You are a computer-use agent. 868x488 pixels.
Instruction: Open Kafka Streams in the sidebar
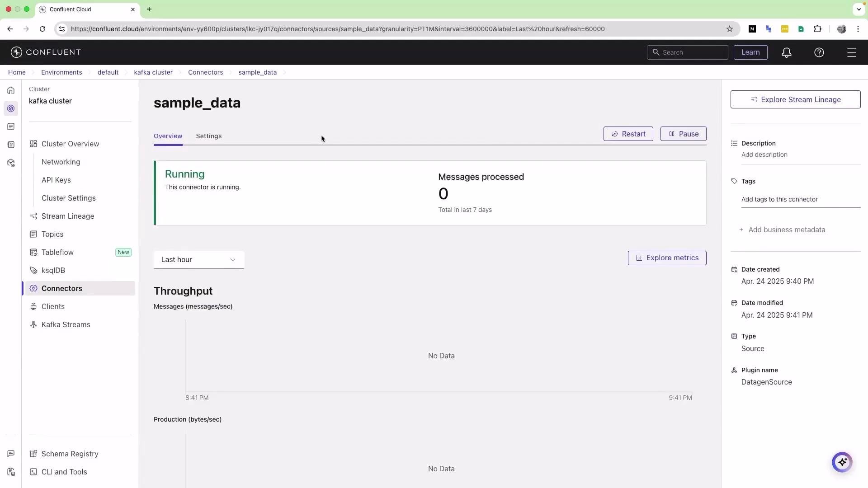coord(66,324)
